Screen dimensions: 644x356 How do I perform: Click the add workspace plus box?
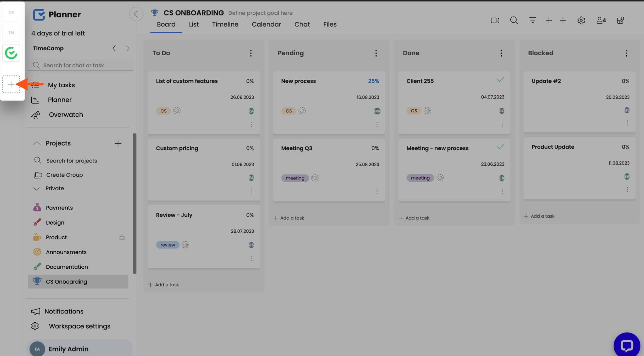click(x=11, y=85)
